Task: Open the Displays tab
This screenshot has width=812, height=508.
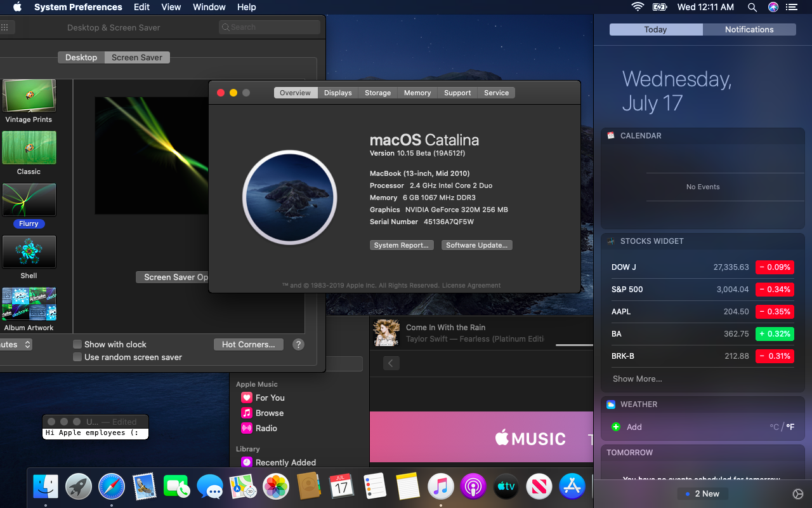Action: (x=337, y=93)
